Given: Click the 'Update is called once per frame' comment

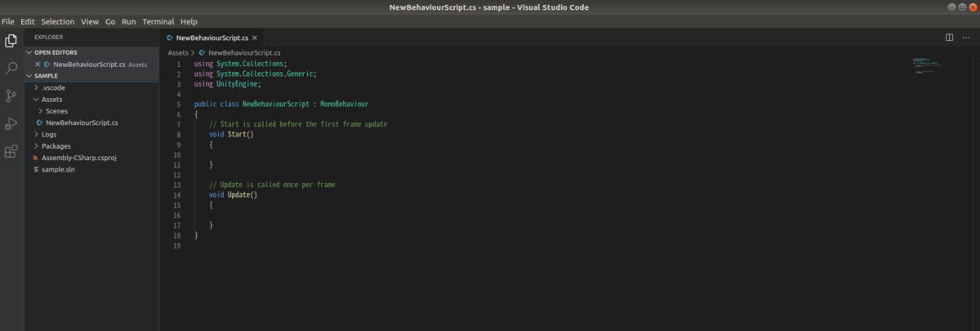Looking at the screenshot, I should pyautogui.click(x=272, y=185).
